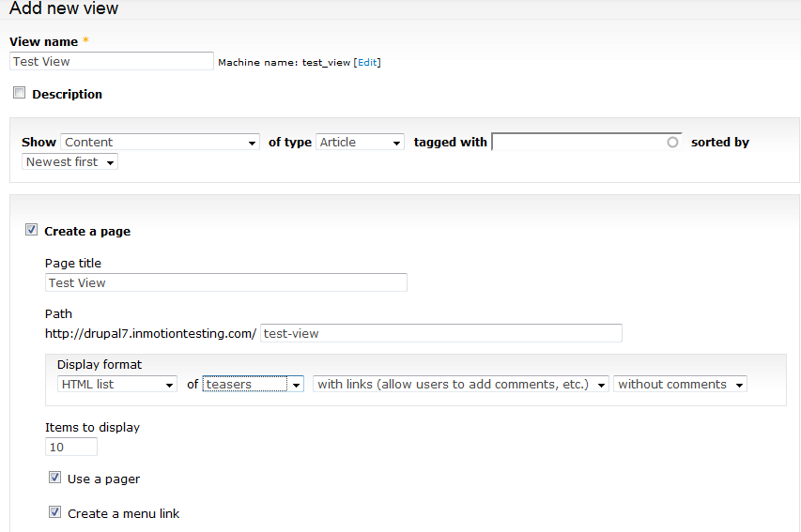The height and width of the screenshot is (532, 801).
Task: Disable the Use a pager checkbox
Action: coord(54,478)
